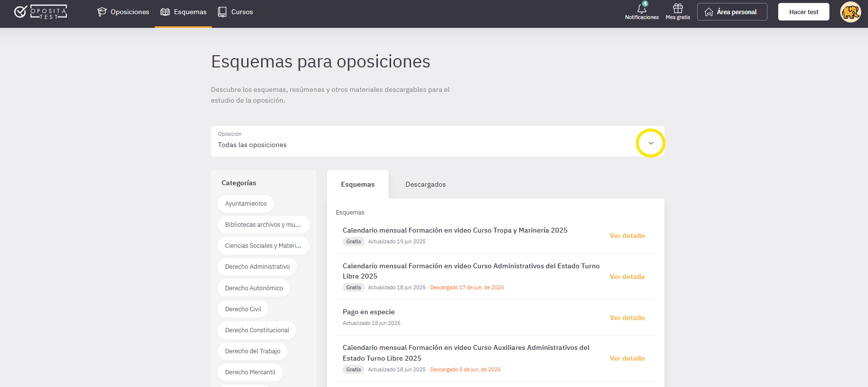The image size is (868, 387).
Task: Filter by Derecho Constitucional category
Action: 257,330
